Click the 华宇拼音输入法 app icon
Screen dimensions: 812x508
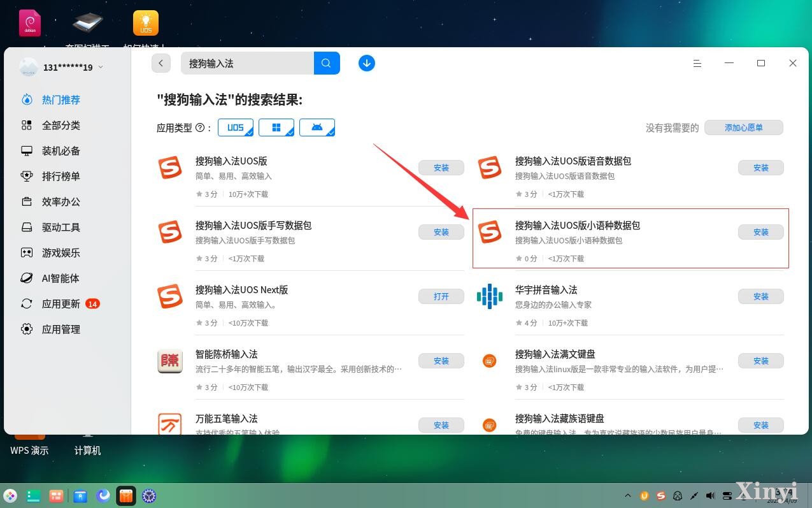(490, 296)
